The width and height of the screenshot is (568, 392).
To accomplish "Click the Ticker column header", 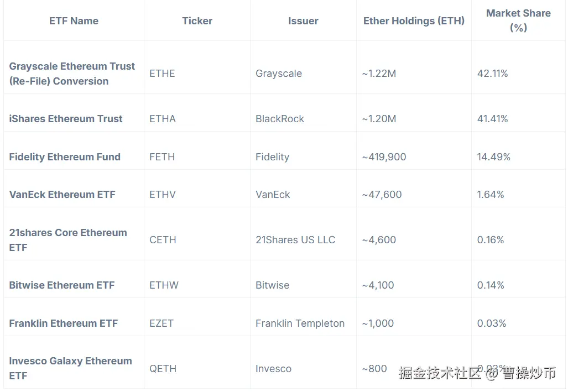I will tap(197, 21).
